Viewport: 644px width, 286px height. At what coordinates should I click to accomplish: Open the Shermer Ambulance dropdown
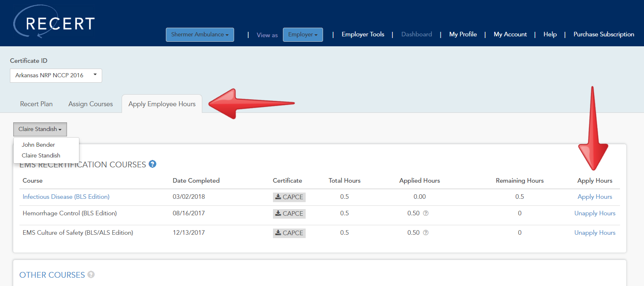click(x=200, y=34)
